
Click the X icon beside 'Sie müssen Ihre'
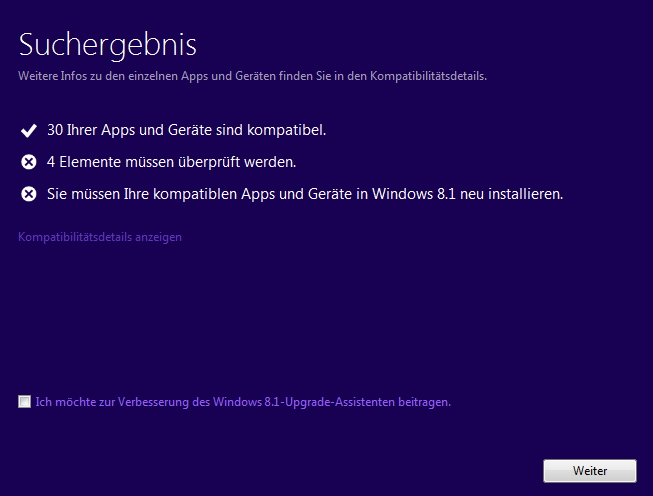pos(29,194)
